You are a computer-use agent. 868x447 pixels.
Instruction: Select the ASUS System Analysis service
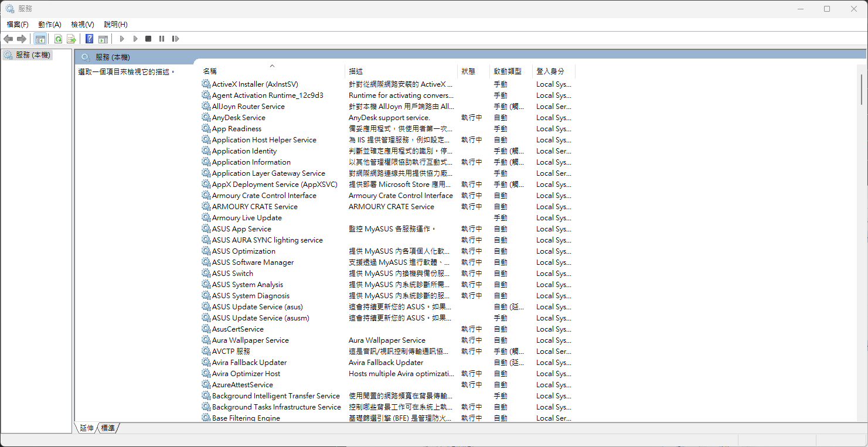coord(247,285)
